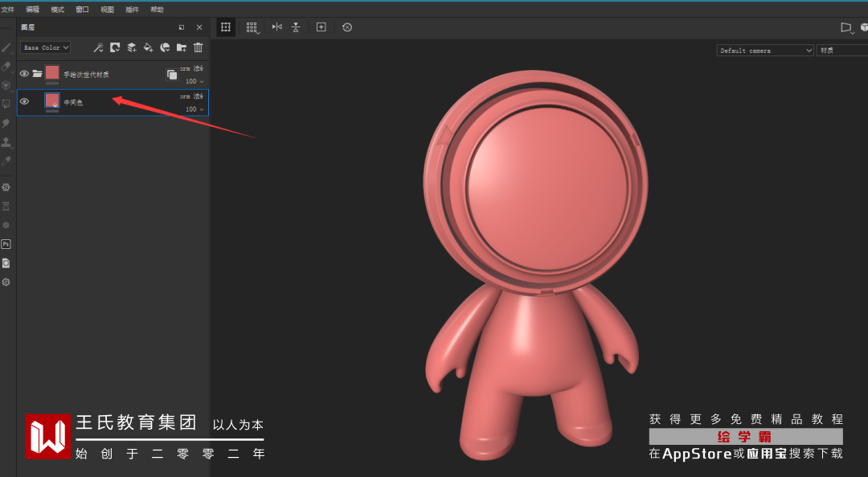Close the 图层 panel

point(199,27)
